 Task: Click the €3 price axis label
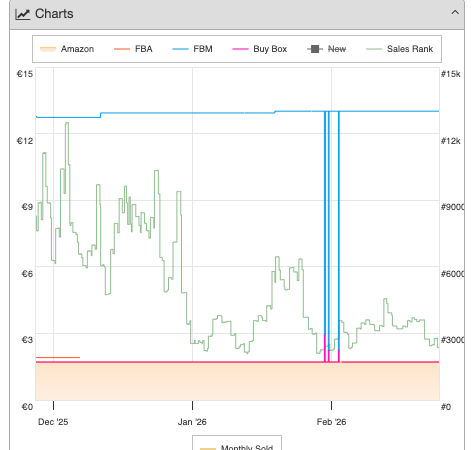[x=27, y=340]
